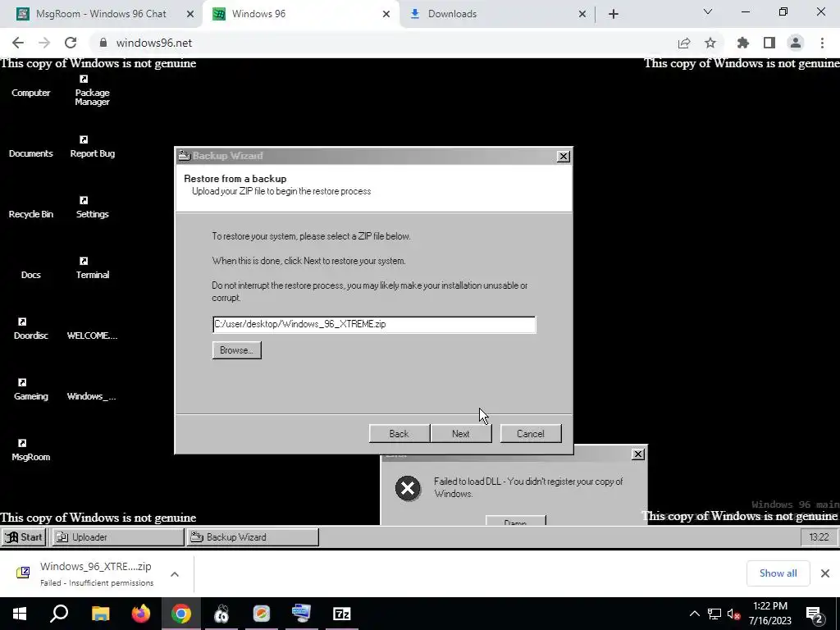Reload the windows96.net page
Image resolution: width=840 pixels, height=630 pixels.
tap(71, 43)
